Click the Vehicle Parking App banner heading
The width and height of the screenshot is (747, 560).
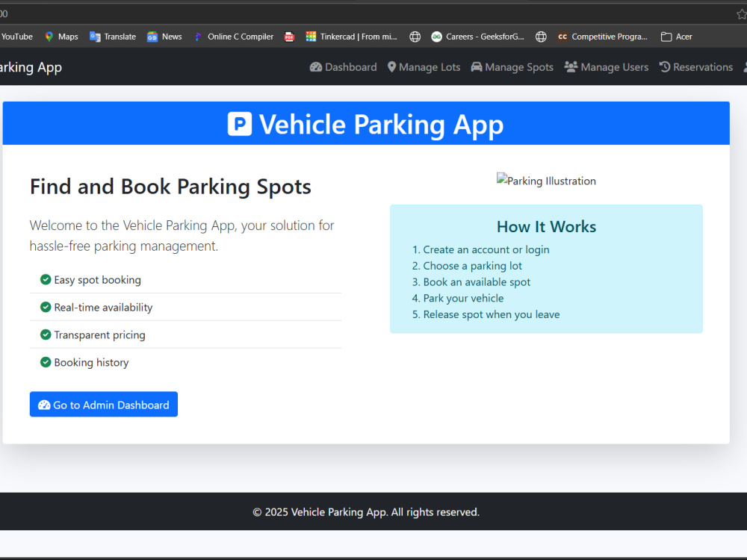[x=381, y=125]
